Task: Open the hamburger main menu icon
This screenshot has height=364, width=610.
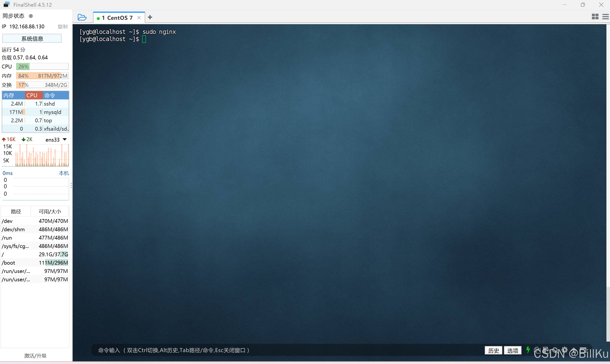Action: [x=605, y=17]
